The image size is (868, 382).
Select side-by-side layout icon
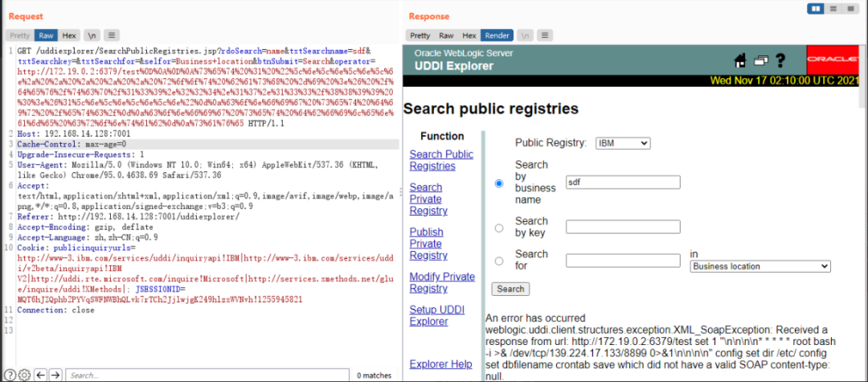point(816,9)
